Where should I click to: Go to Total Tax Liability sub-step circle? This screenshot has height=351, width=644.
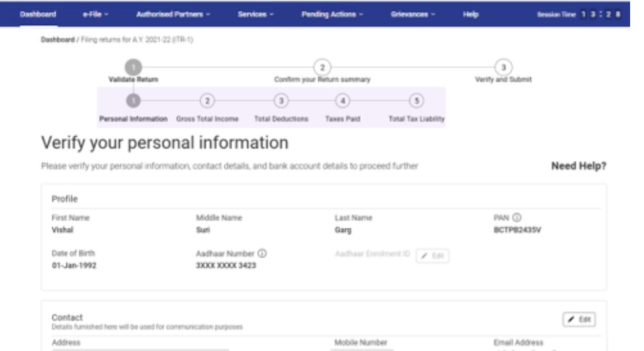(x=416, y=101)
